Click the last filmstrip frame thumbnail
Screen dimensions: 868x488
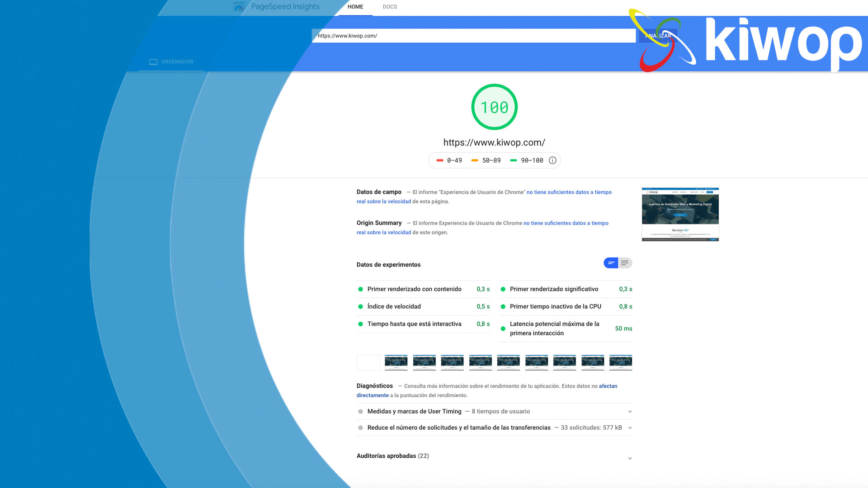tap(620, 363)
